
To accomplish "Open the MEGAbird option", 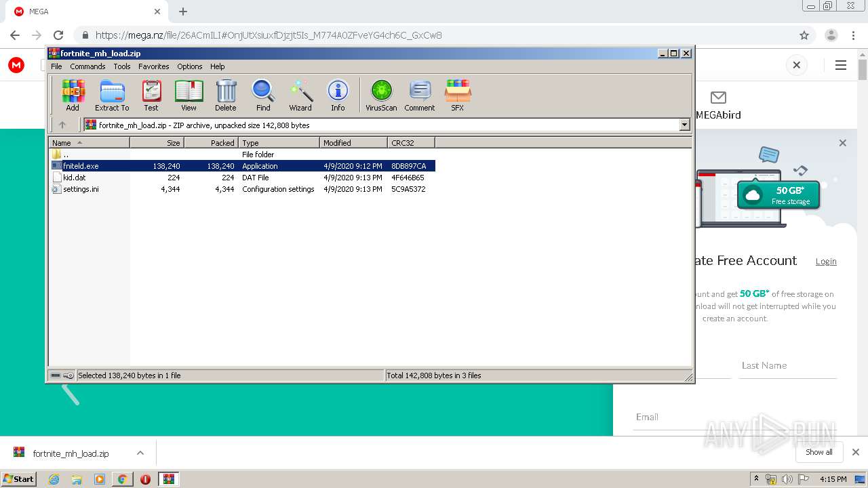I will pos(718,106).
